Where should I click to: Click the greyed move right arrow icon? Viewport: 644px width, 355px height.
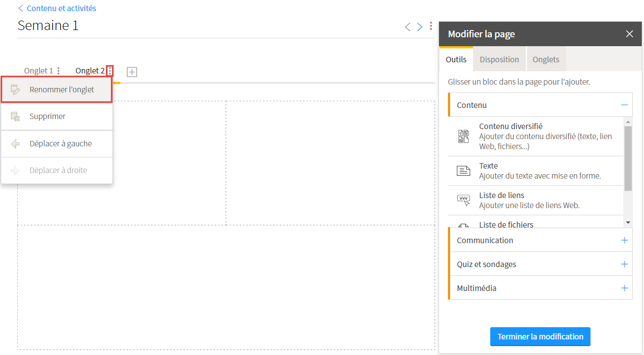(15, 170)
